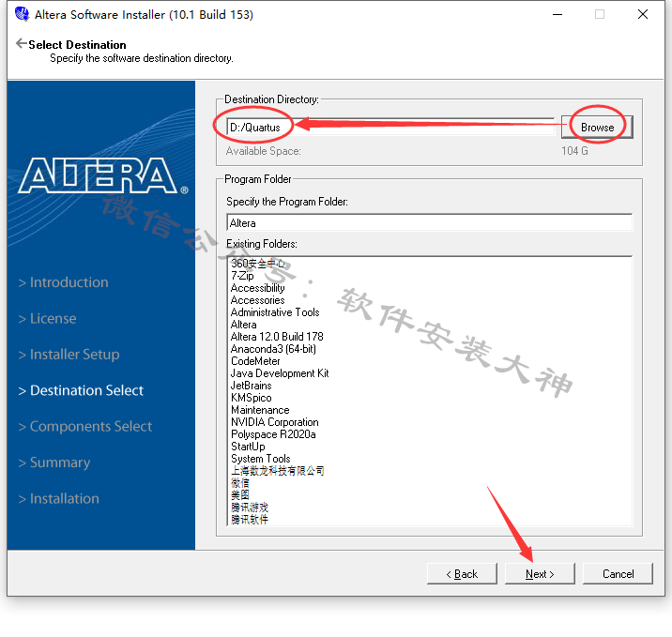This screenshot has height=637, width=672.
Task: Select the Altera entry in Existing Folders list
Action: point(243,325)
